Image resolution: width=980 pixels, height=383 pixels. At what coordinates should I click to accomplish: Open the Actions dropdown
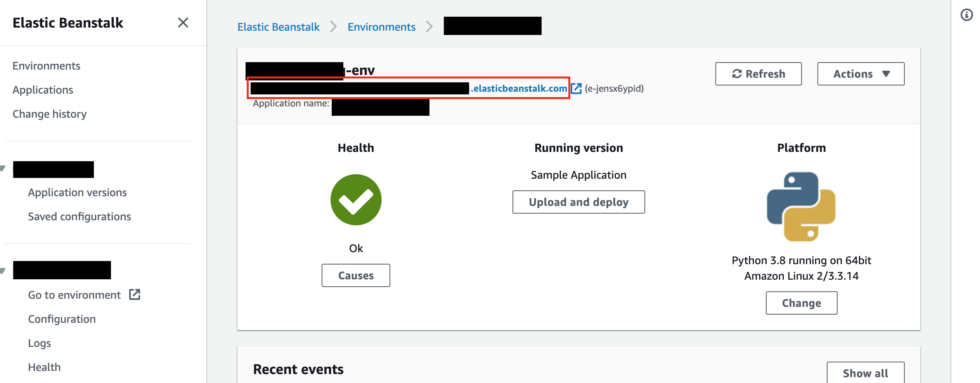pos(861,73)
